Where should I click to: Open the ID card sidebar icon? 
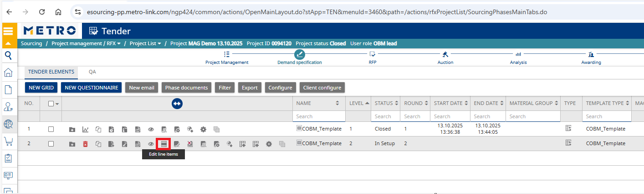[8, 175]
